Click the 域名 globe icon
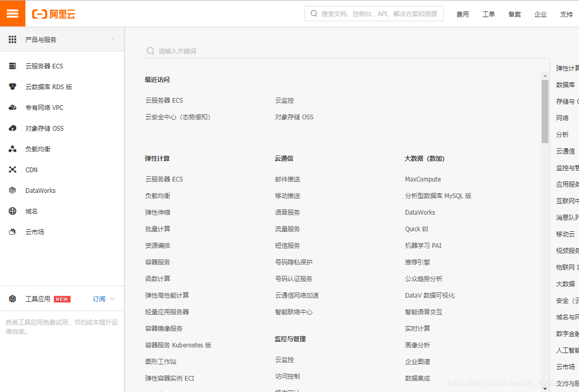 (x=12, y=211)
